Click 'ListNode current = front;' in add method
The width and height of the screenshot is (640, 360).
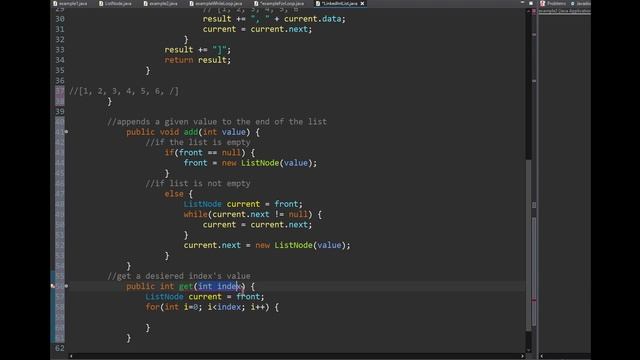coord(243,204)
